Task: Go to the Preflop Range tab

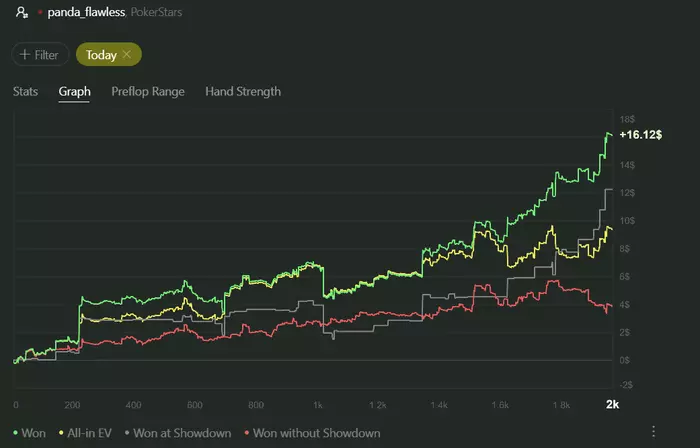Action: pos(148,92)
